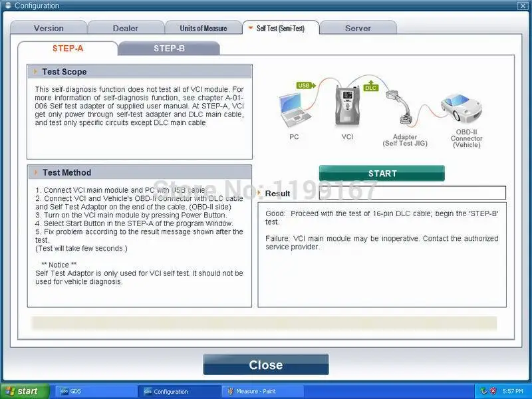The height and width of the screenshot is (399, 532).
Task: Open the Server tab
Action: click(x=358, y=28)
